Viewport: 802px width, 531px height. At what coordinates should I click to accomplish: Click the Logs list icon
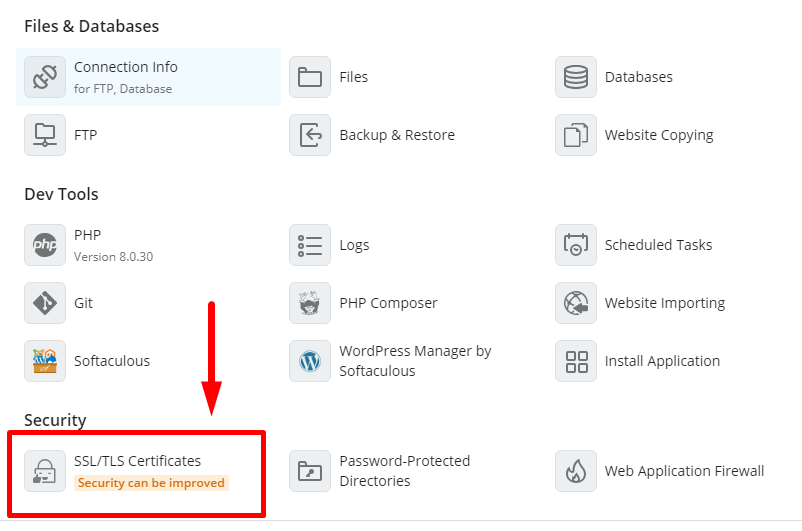point(310,245)
